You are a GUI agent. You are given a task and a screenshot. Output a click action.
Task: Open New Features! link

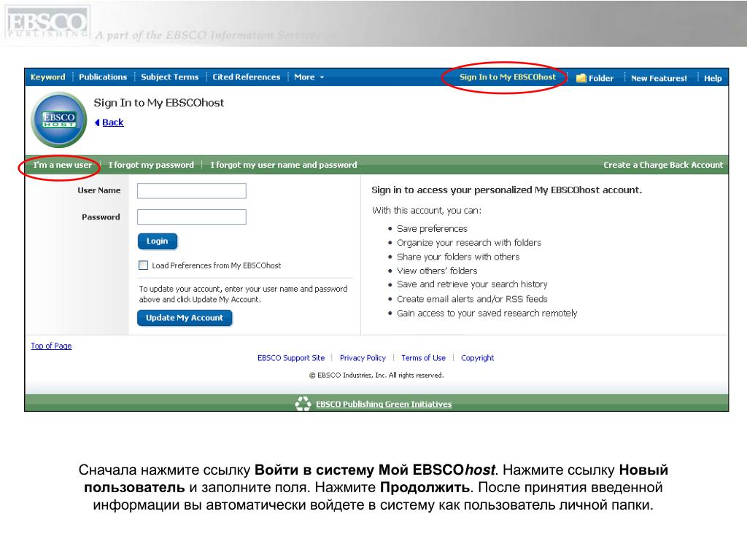[x=659, y=78]
